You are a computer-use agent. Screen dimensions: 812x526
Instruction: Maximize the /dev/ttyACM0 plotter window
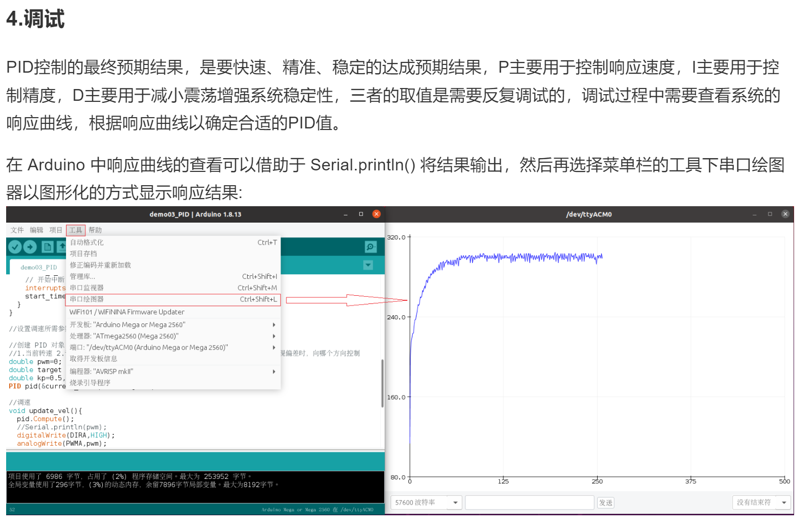coord(770,214)
